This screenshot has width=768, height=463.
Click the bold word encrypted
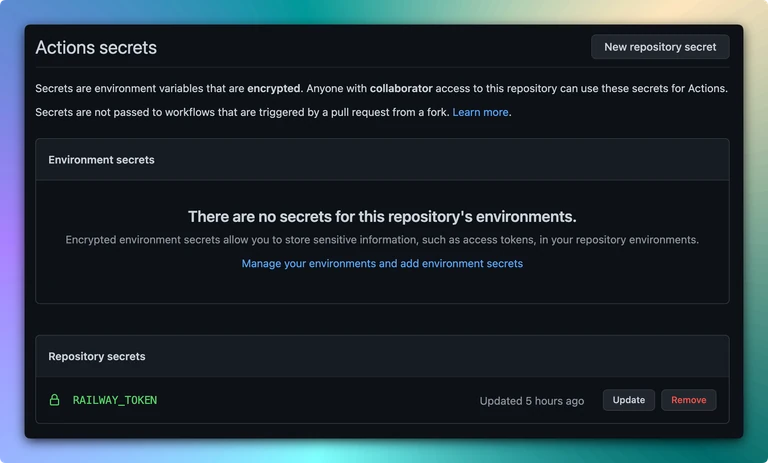(274, 88)
